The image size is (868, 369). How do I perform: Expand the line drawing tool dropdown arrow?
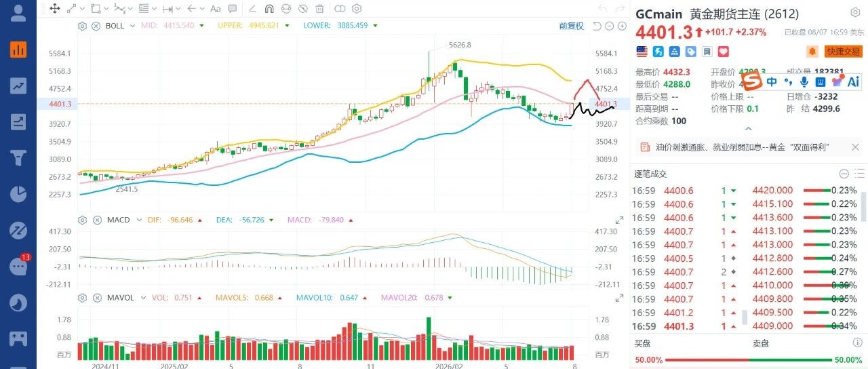83,9
